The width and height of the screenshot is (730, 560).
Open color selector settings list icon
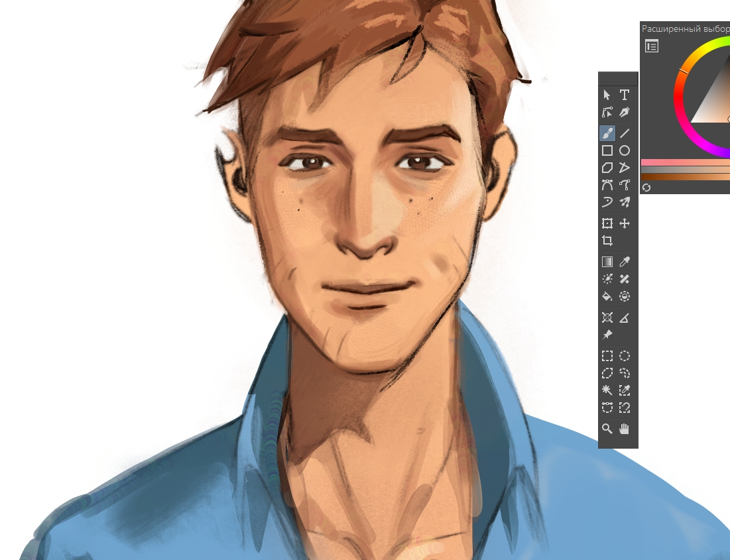pyautogui.click(x=652, y=46)
